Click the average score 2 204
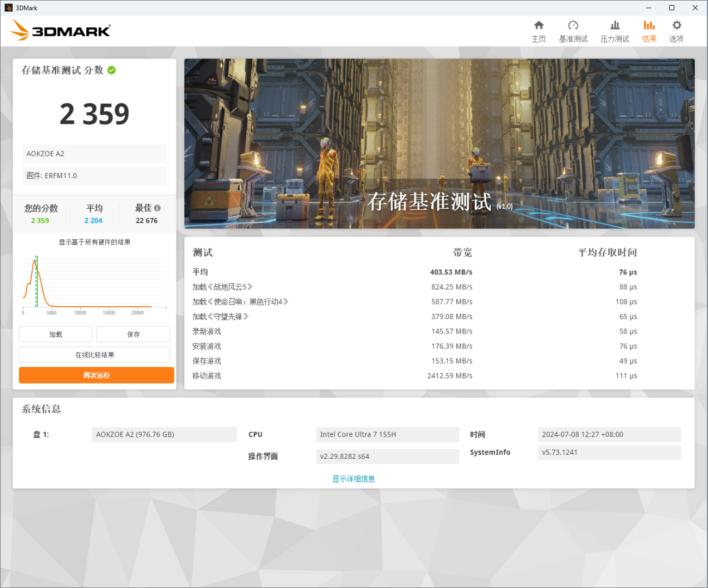 click(x=94, y=220)
